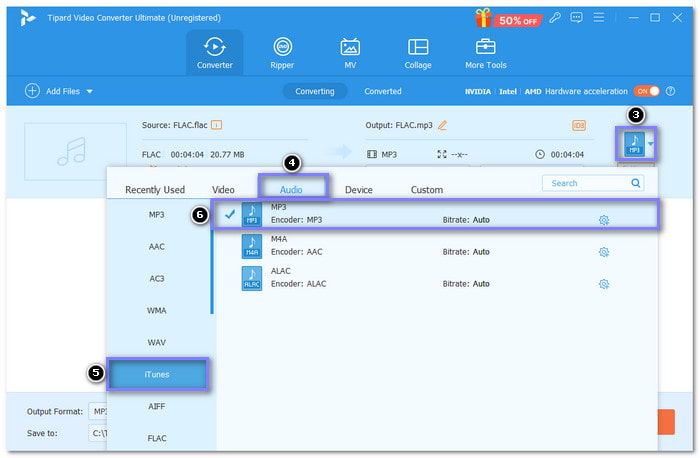This screenshot has height=458, width=700.
Task: Click the M4A format file icon
Action: coord(252,246)
